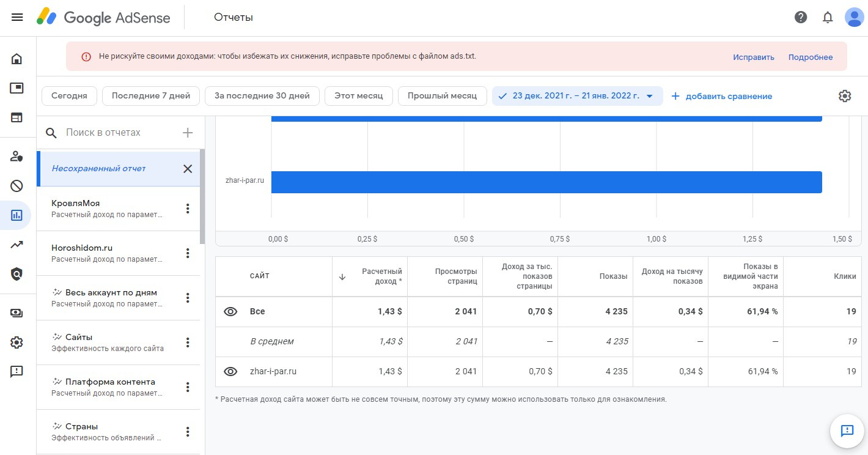Open the Payments icon in sidebar
868x455 pixels.
click(x=17, y=313)
